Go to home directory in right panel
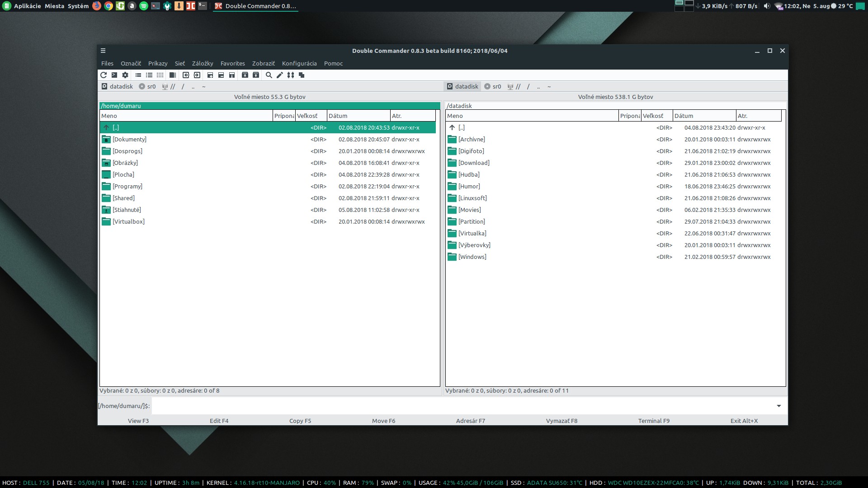This screenshot has height=488, width=868. coord(549,86)
